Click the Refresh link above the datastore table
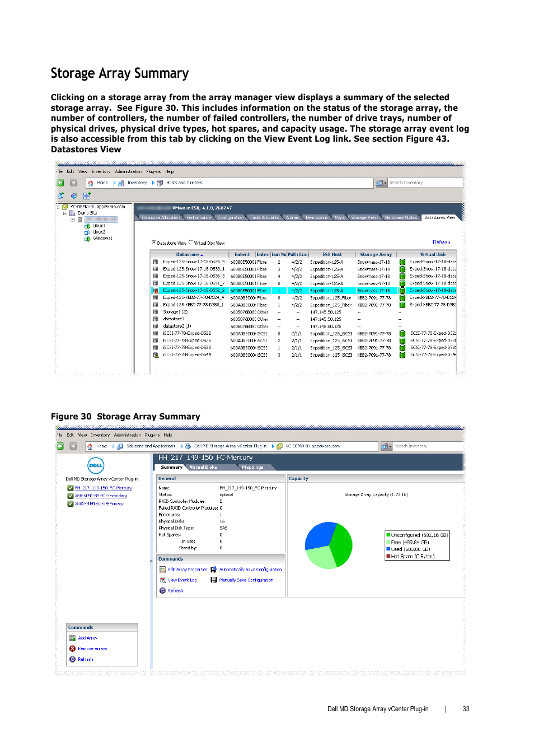The image size is (534, 756). (x=441, y=242)
